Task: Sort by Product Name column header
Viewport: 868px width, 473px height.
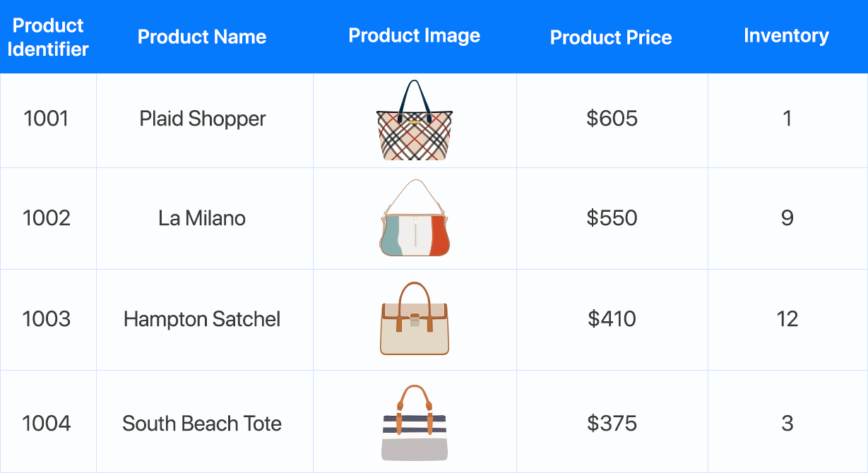Action: point(202,37)
